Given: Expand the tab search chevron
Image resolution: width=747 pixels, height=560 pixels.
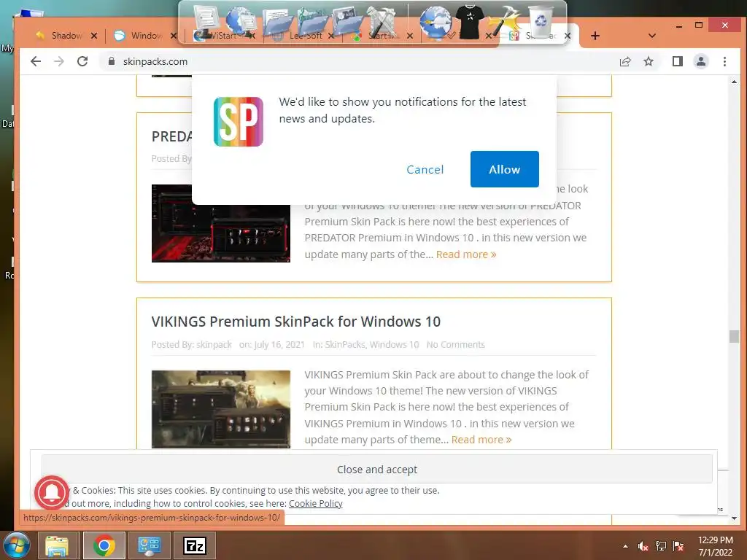Looking at the screenshot, I should tap(652, 36).
